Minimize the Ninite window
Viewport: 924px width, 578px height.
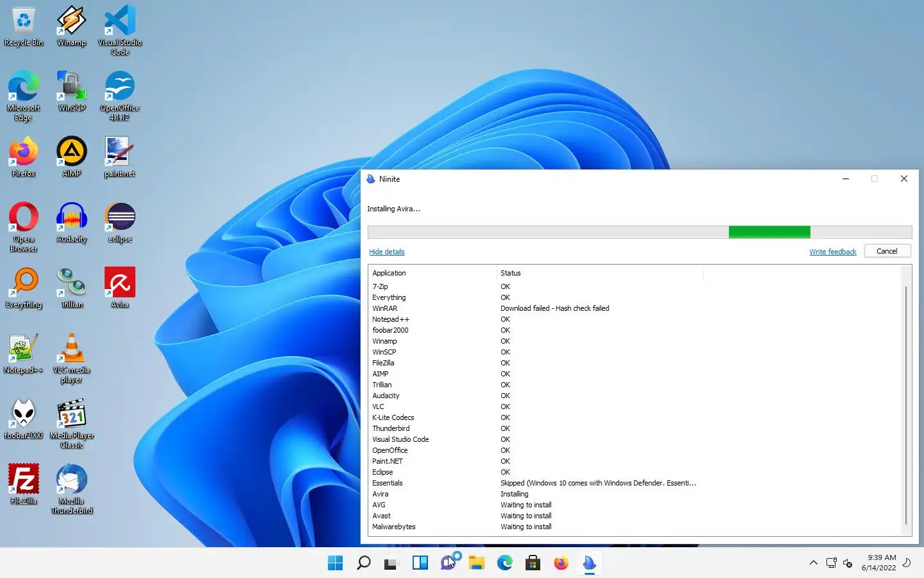tap(846, 179)
